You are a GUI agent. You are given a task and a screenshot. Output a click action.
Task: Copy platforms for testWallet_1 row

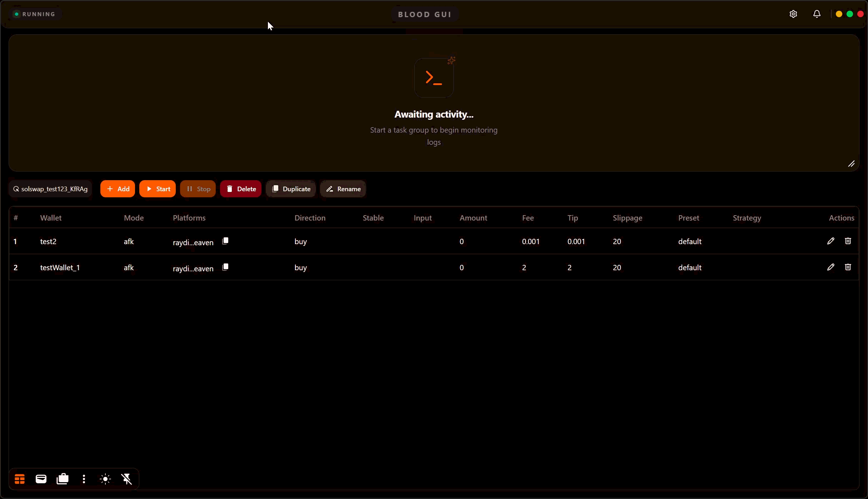[x=225, y=267]
